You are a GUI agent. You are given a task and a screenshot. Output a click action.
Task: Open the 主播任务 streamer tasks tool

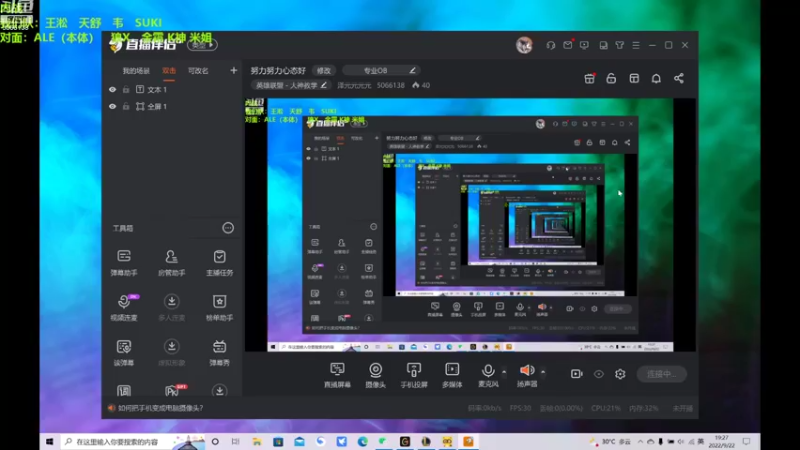pos(219,263)
